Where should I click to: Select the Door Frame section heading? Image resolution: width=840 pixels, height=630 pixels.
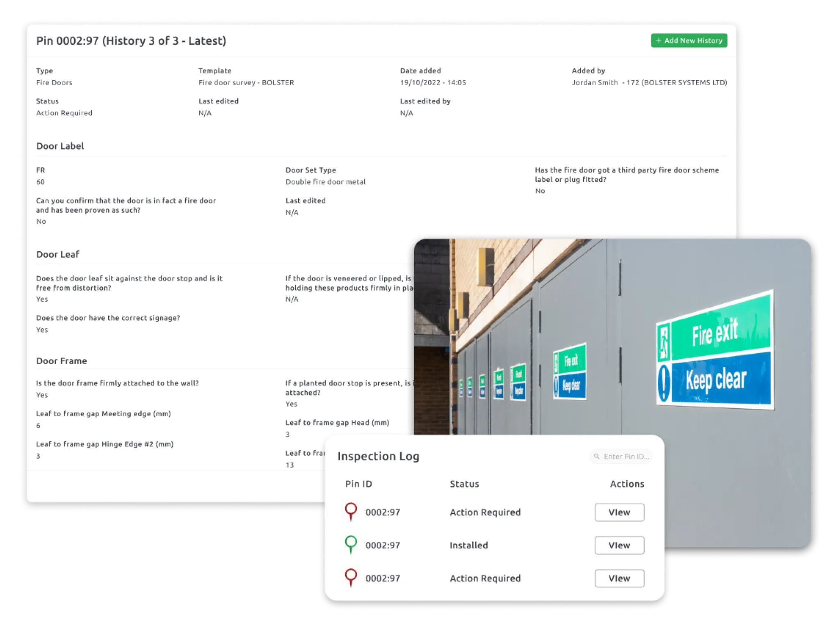point(62,361)
